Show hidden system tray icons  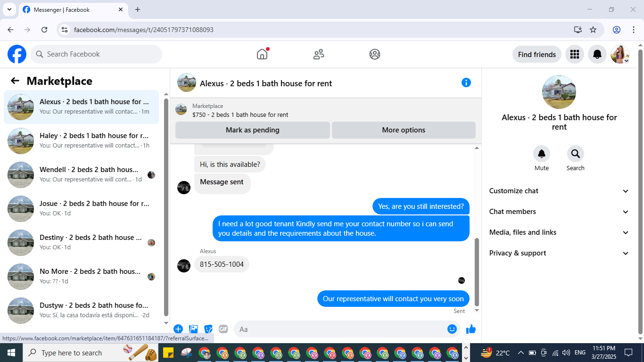pyautogui.click(x=521, y=353)
